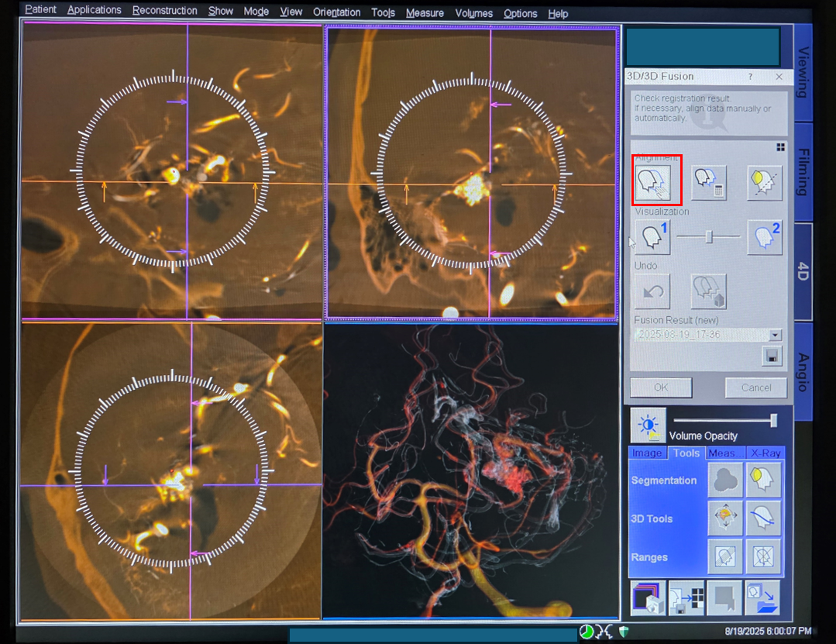Open the Orientation menu
The width and height of the screenshot is (836, 644).
coord(336,12)
